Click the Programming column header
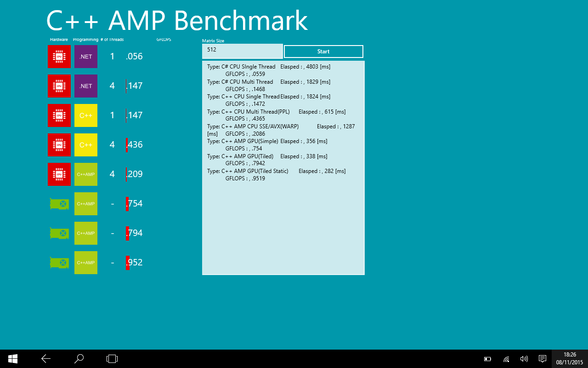The height and width of the screenshot is (368, 588). (85, 40)
